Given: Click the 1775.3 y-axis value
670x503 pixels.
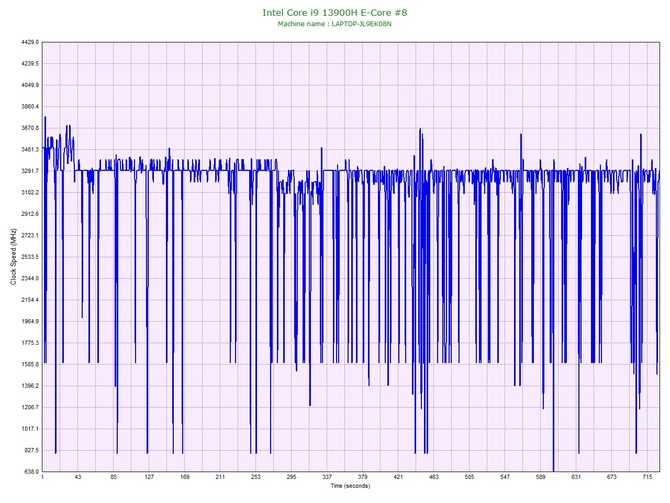Looking at the screenshot, I should (30, 343).
